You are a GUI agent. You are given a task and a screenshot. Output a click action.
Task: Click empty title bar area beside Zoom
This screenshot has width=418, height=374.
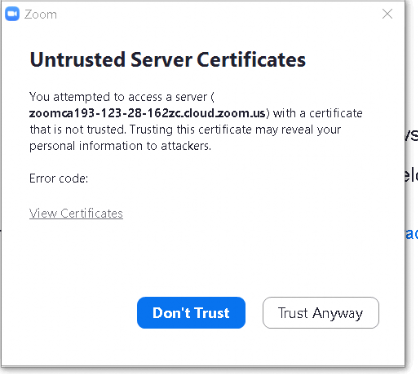tap(217, 14)
